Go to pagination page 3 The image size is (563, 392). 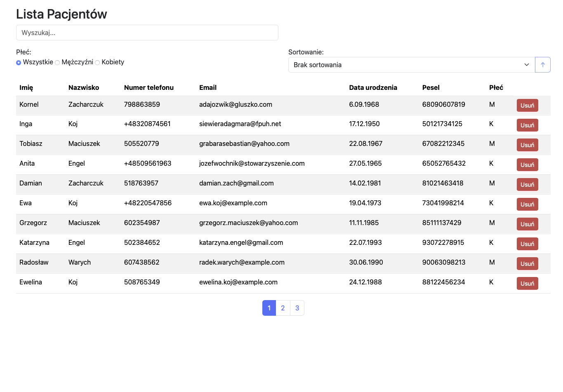point(297,308)
